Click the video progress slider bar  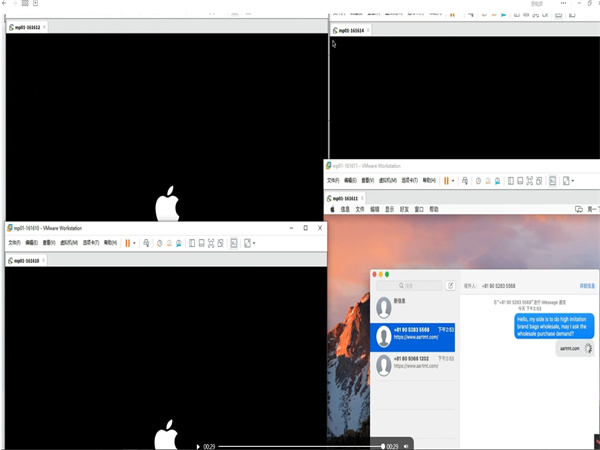tap(300, 446)
